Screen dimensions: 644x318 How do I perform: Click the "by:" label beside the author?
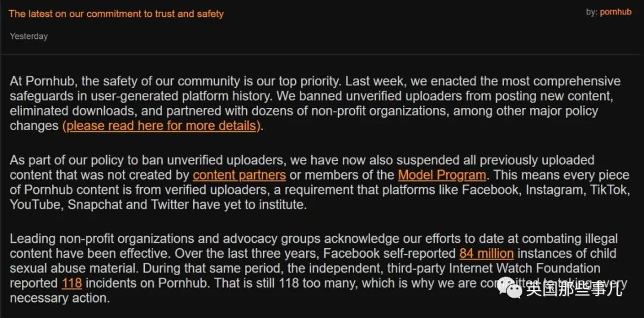(x=592, y=12)
